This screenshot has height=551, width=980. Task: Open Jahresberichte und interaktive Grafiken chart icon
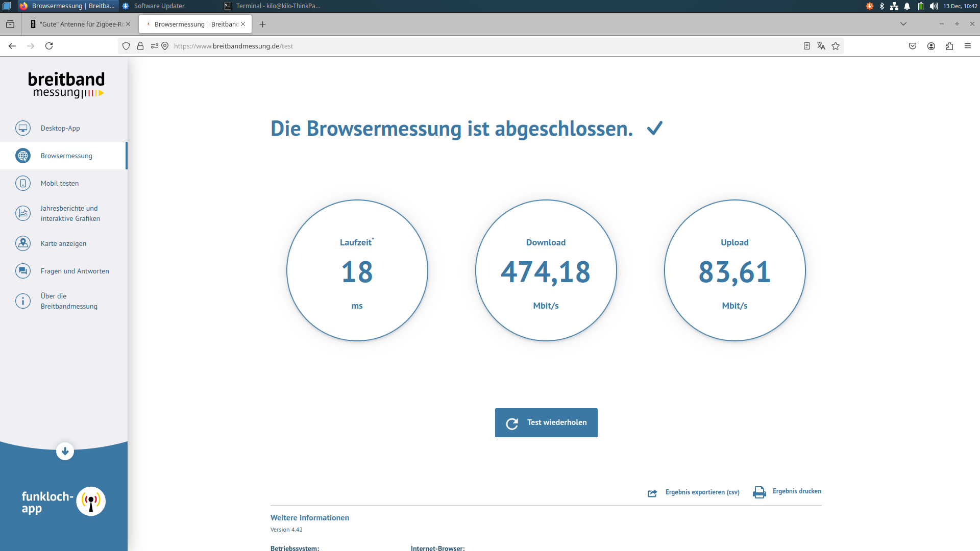[x=23, y=213]
